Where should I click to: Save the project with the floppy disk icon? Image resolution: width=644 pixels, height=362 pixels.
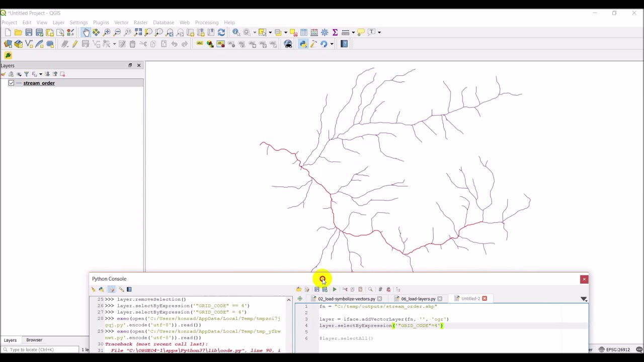point(29,32)
